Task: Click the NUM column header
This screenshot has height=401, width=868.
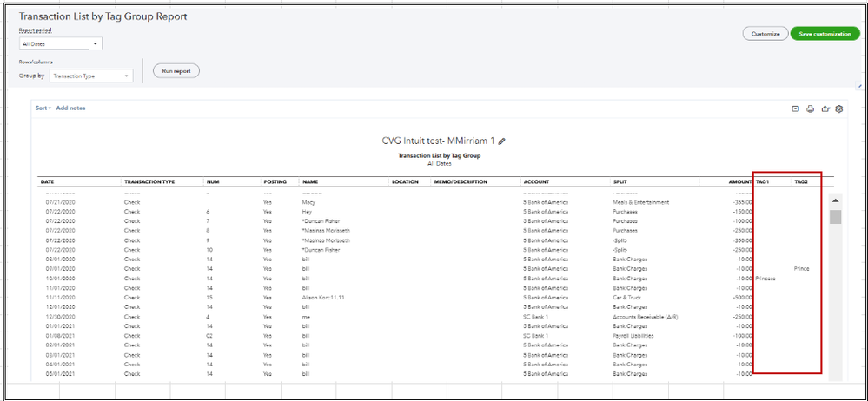Action: (211, 182)
